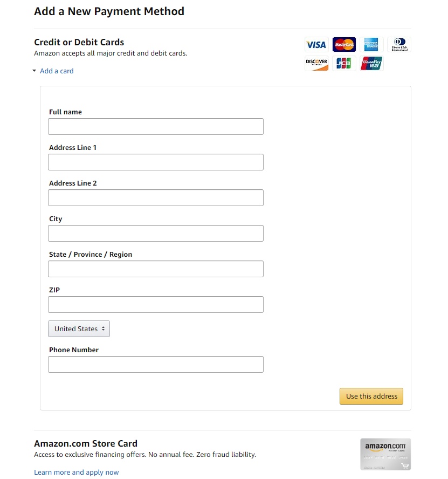The height and width of the screenshot is (479, 448).
Task: Click the City input field
Action: 156,234
